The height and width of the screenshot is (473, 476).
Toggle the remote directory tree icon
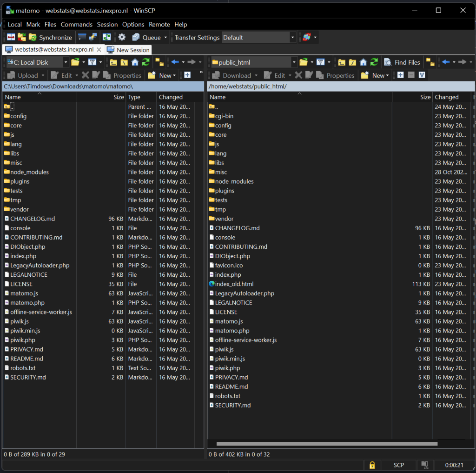[x=430, y=62]
